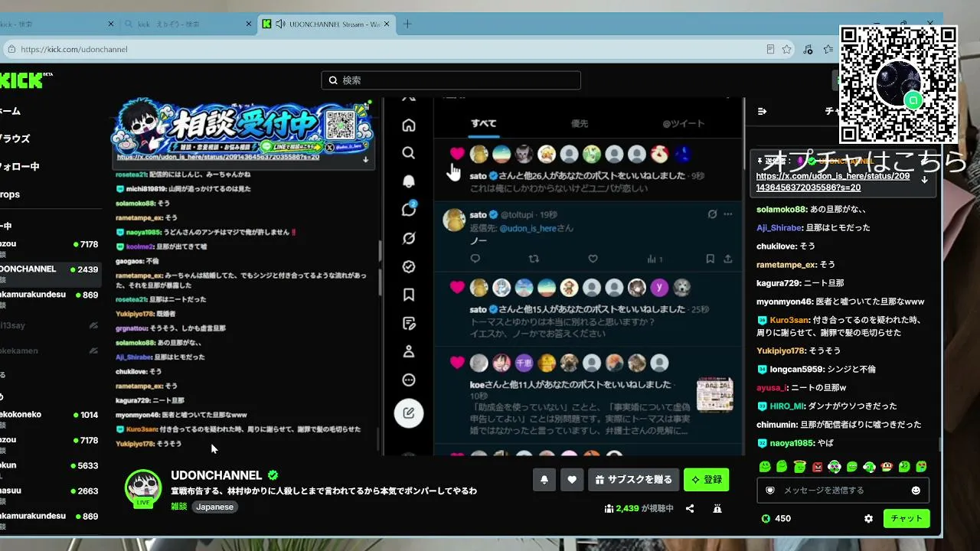980x551 pixels.
Task: Open the X chat icon with badge 2
Action: tap(409, 210)
